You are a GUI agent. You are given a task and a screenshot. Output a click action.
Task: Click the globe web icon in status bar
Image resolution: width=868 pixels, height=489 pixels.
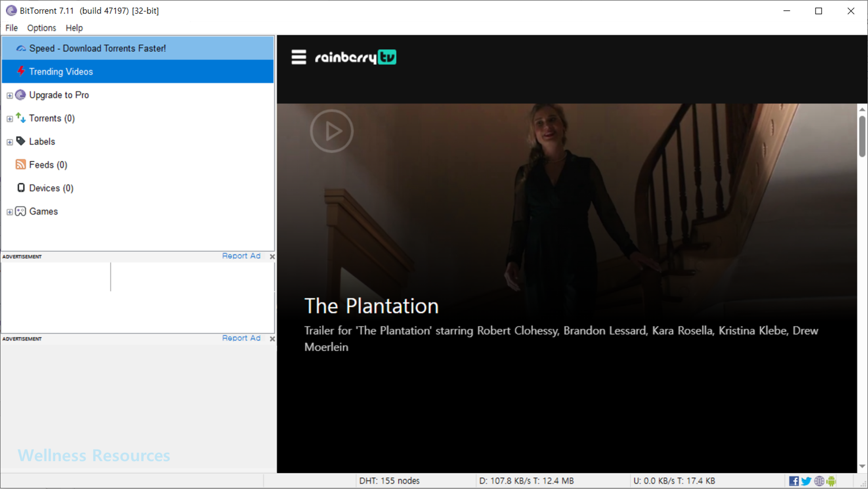(x=819, y=481)
